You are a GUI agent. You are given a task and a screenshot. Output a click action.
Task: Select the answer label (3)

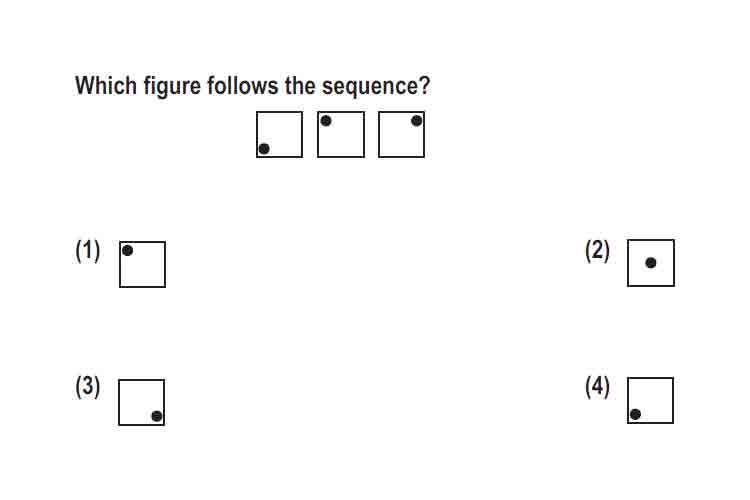(x=88, y=387)
